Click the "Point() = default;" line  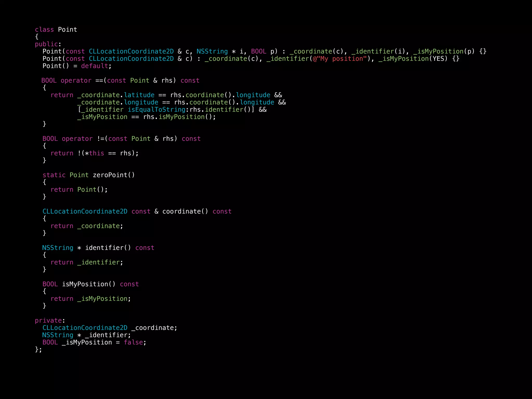(x=77, y=66)
